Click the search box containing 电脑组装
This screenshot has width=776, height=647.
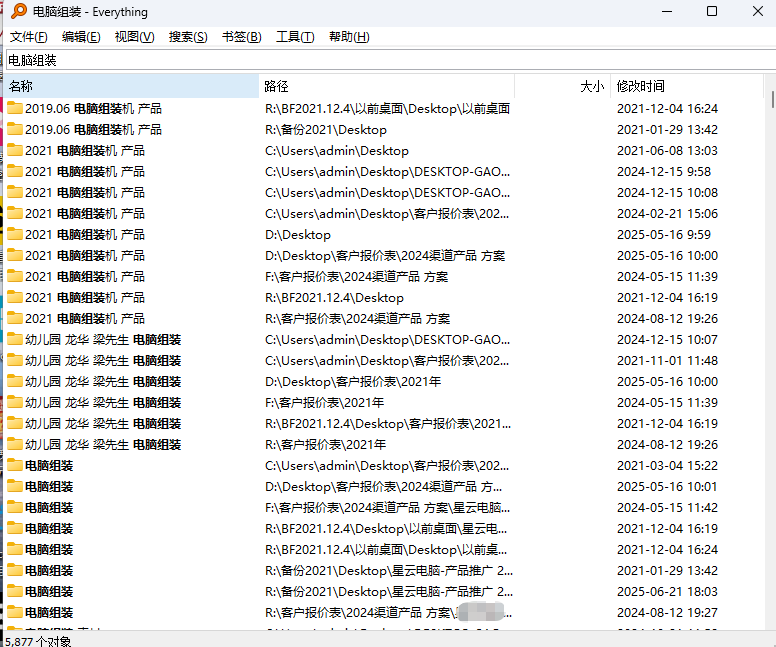(x=388, y=61)
